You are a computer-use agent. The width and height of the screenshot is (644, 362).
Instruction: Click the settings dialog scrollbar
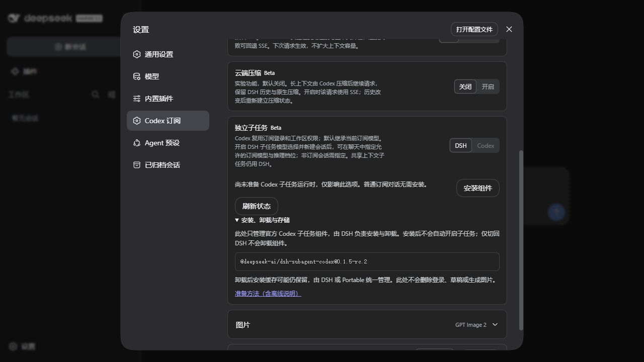(x=521, y=240)
